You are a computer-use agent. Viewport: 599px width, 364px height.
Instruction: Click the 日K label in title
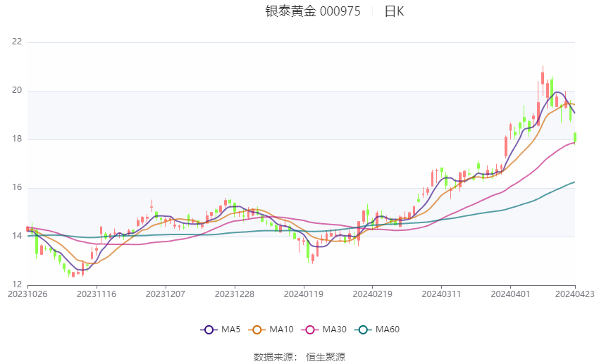click(x=394, y=11)
